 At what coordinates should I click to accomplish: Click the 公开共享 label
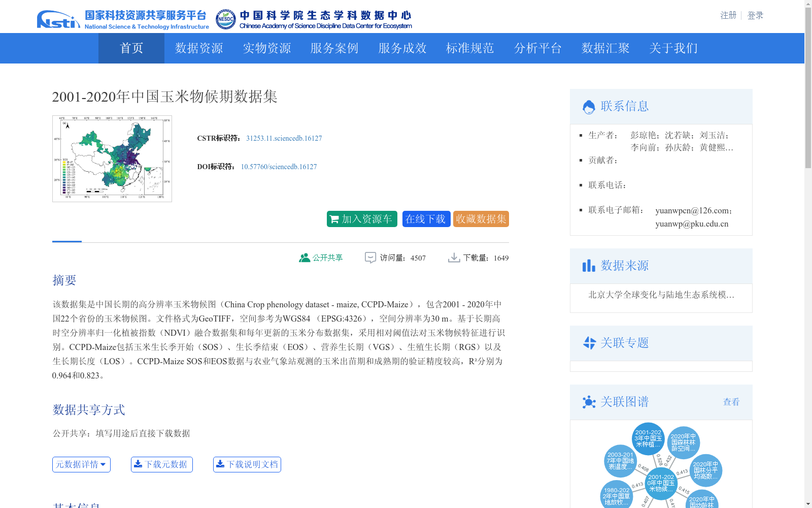coord(327,258)
